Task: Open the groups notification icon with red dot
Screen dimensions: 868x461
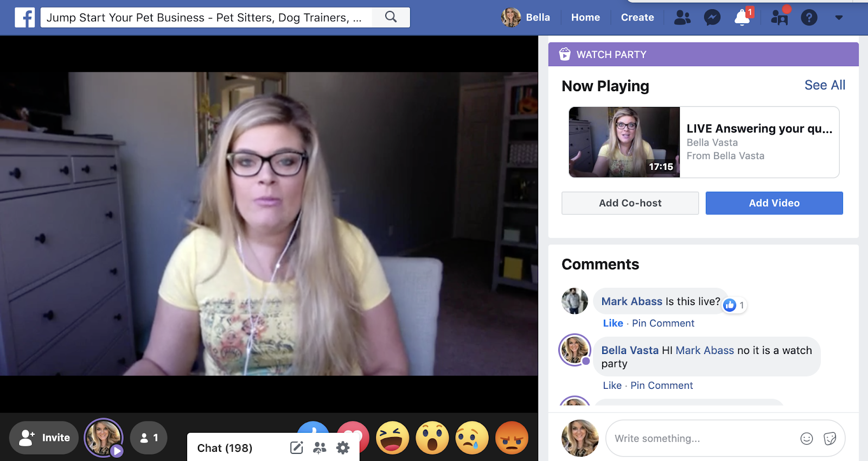Action: (x=779, y=17)
